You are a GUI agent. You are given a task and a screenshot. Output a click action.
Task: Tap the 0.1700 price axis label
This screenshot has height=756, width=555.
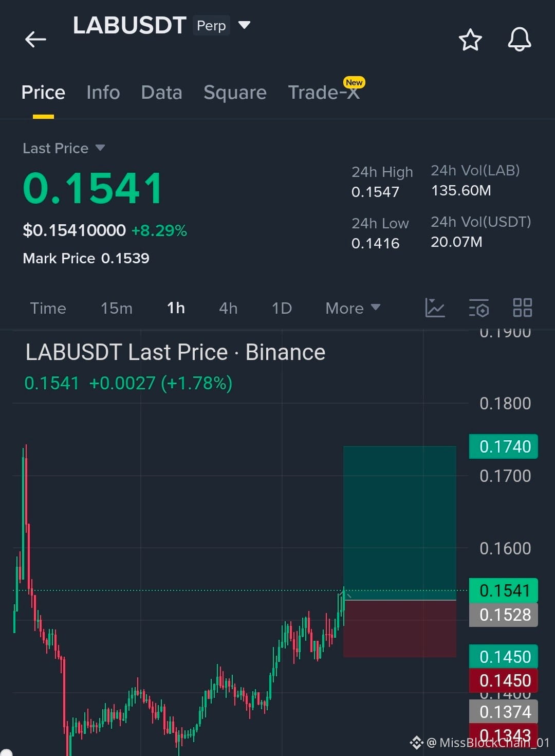[x=505, y=476]
